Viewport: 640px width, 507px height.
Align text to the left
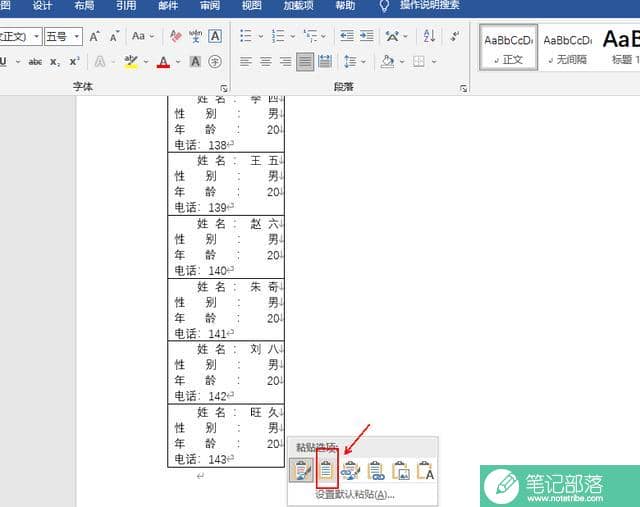(x=246, y=62)
